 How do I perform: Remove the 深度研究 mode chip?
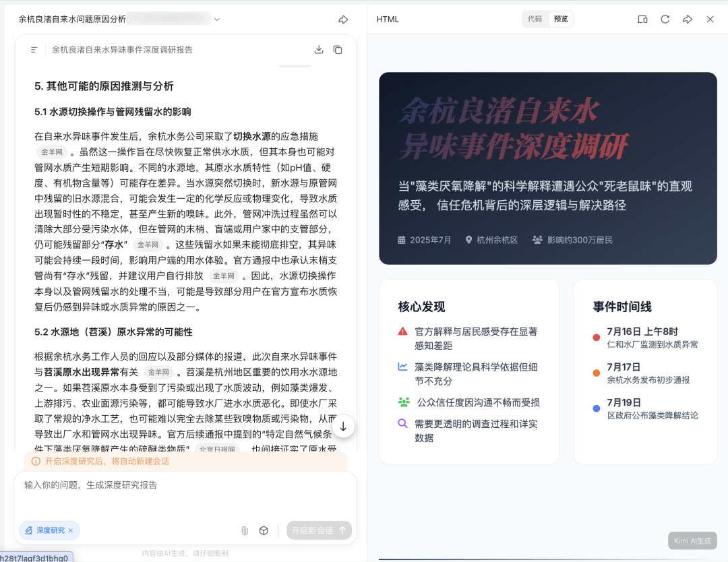tap(71, 530)
